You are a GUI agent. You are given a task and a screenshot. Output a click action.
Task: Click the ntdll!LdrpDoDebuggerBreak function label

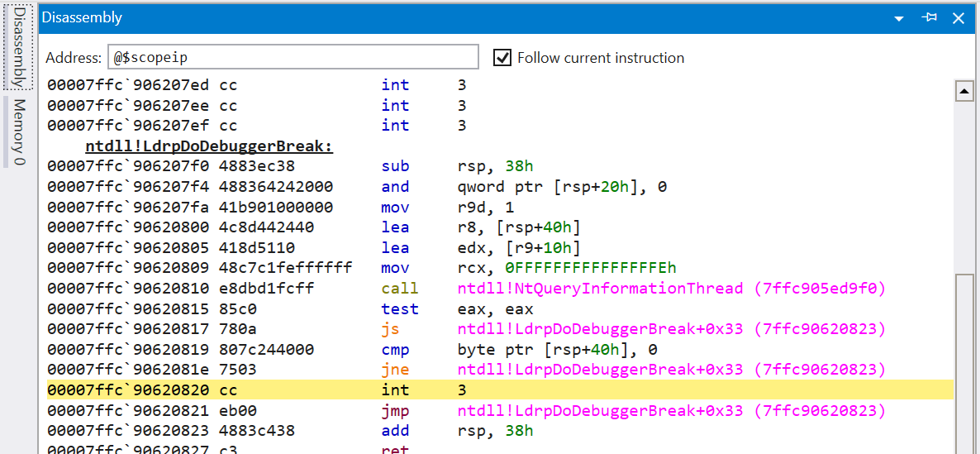point(209,146)
